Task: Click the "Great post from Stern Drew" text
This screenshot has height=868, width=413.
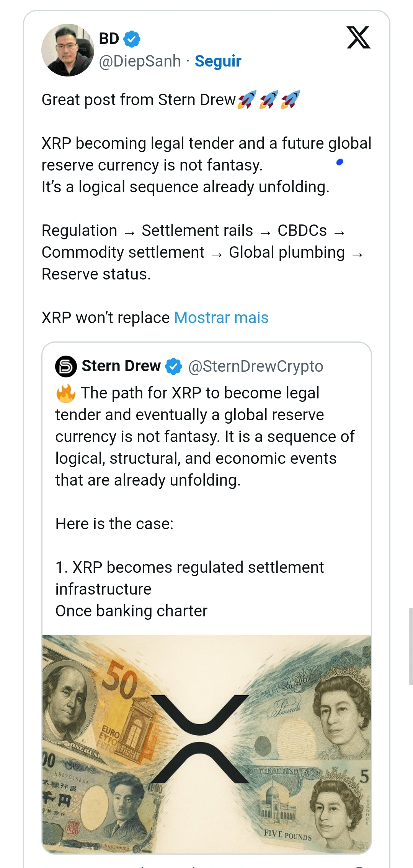Action: [x=139, y=100]
